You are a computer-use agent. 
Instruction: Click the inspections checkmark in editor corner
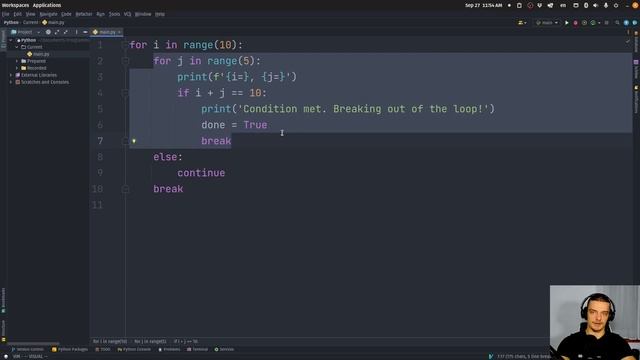(x=628, y=41)
